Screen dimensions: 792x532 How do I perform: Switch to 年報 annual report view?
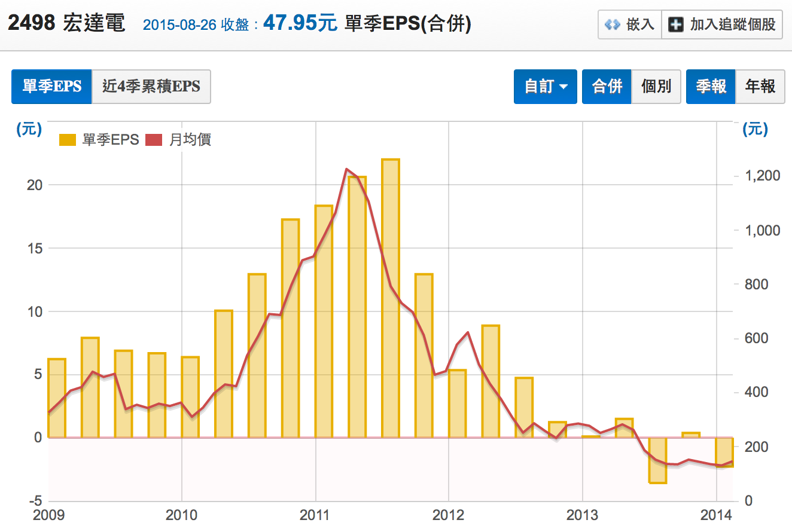click(x=760, y=87)
